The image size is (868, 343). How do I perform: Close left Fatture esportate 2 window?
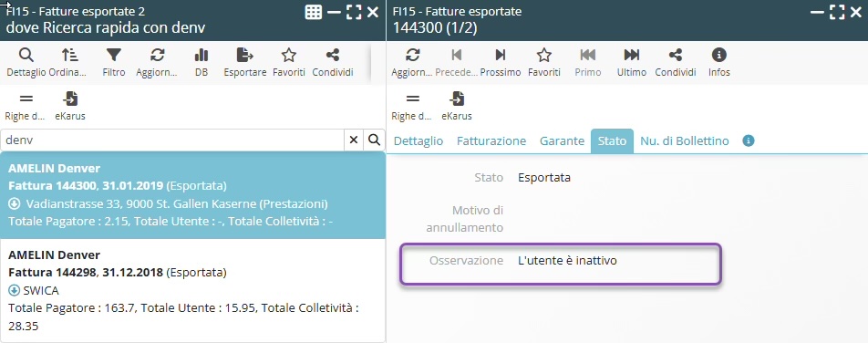coord(373,12)
